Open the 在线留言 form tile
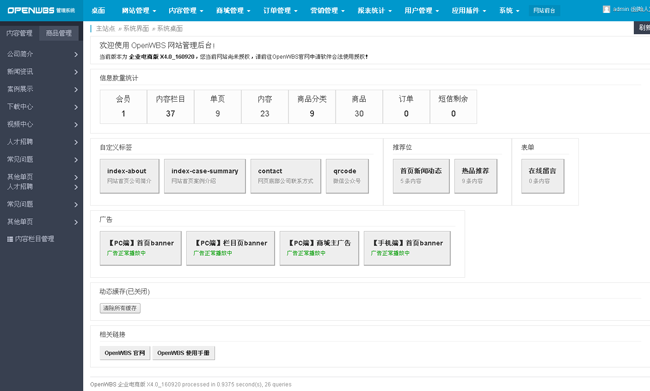Image resolution: width=650 pixels, height=391 pixels. pyautogui.click(x=543, y=176)
